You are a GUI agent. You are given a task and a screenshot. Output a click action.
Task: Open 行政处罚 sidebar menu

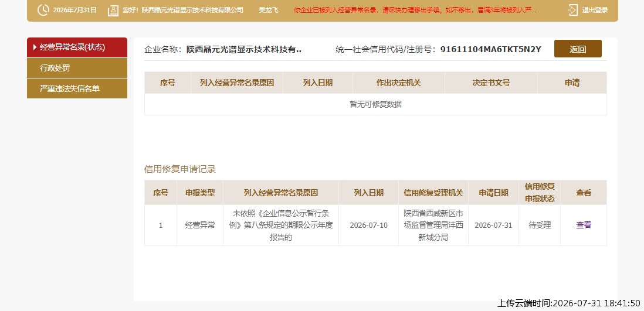pos(77,68)
